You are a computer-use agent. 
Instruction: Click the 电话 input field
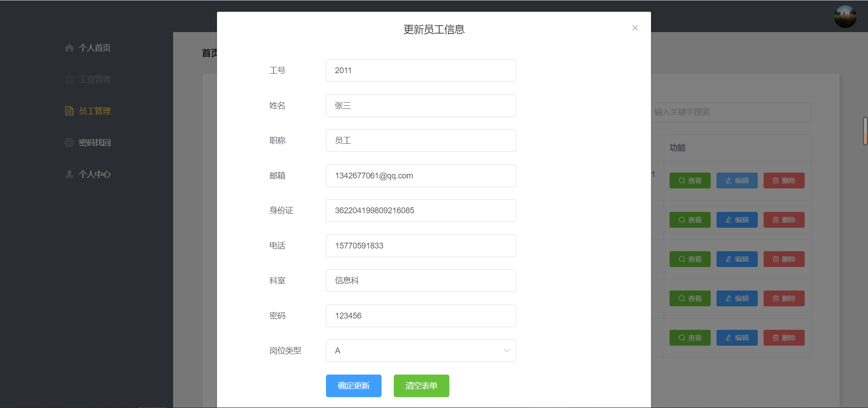(421, 246)
